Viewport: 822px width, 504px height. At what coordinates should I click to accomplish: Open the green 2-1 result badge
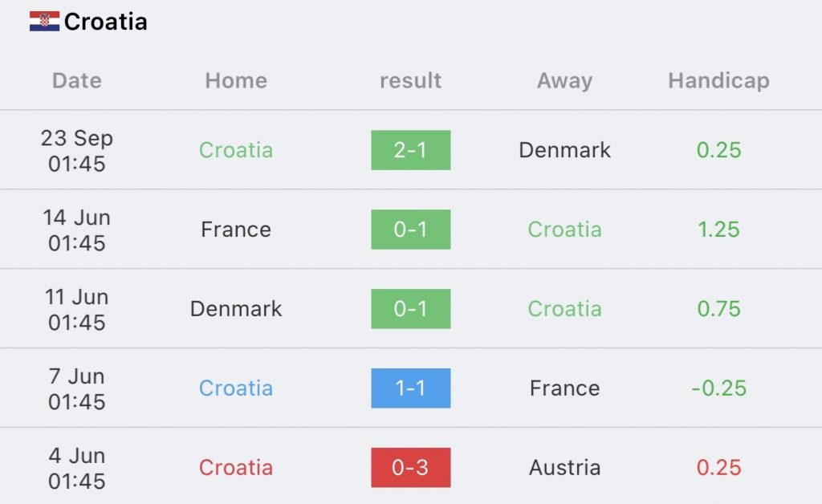tap(410, 150)
